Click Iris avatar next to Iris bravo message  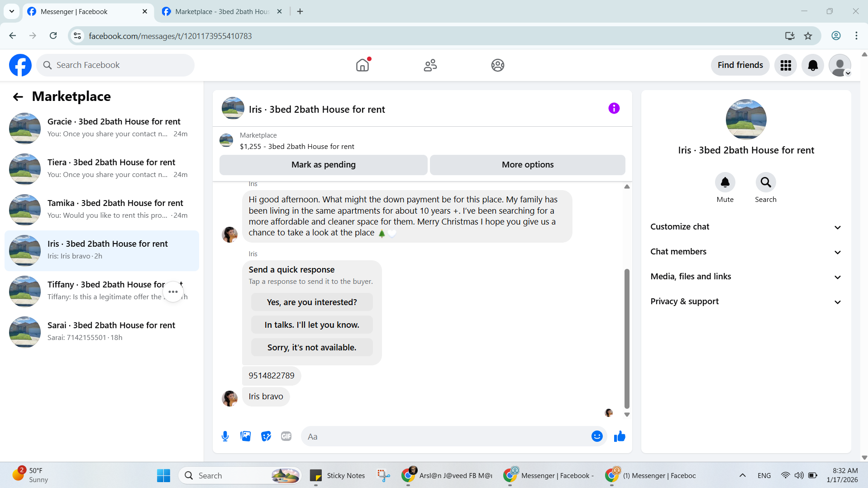click(x=229, y=398)
